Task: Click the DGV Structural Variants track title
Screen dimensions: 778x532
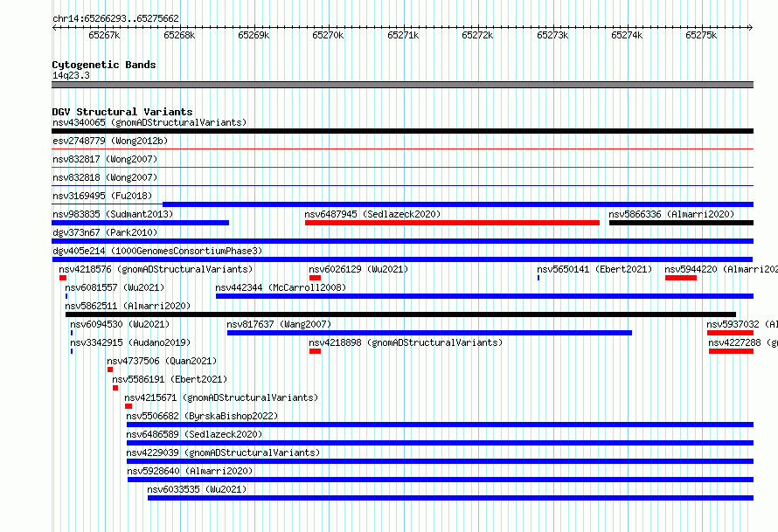Action: click(122, 112)
